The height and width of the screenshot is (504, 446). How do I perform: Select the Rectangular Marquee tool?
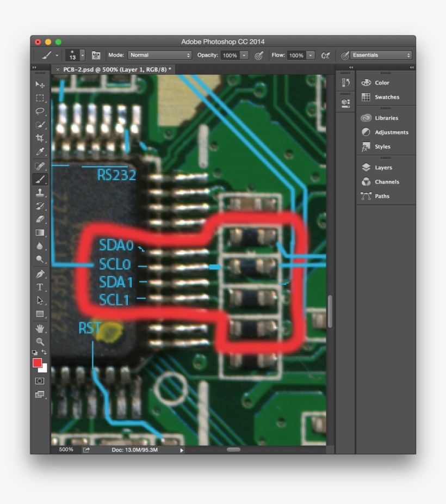pyautogui.click(x=38, y=98)
